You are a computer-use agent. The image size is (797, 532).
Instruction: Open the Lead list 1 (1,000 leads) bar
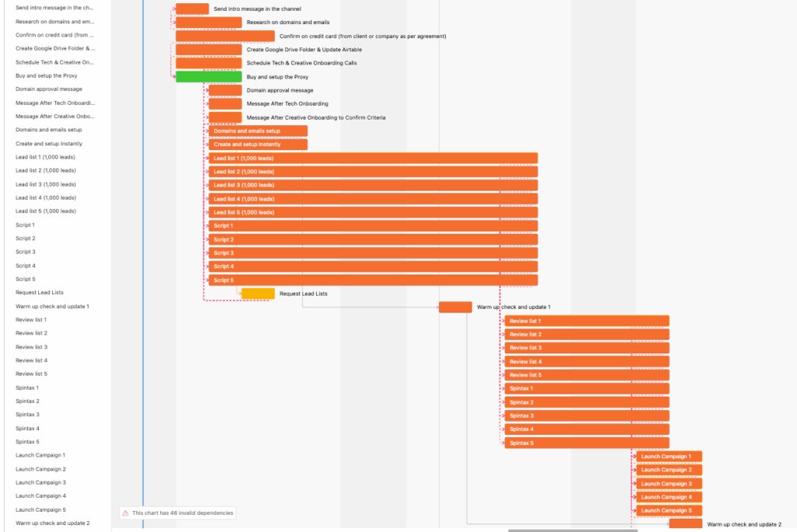(373, 159)
